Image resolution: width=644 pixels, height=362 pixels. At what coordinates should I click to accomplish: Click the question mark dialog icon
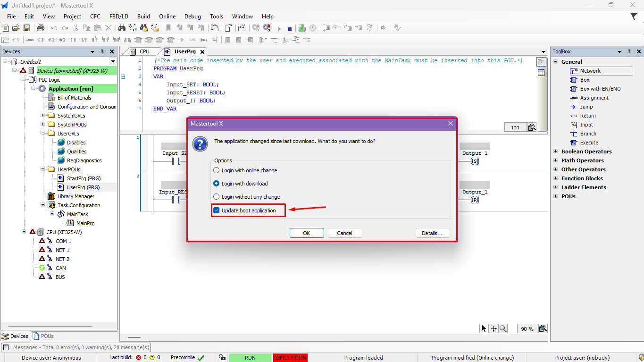pos(200,144)
